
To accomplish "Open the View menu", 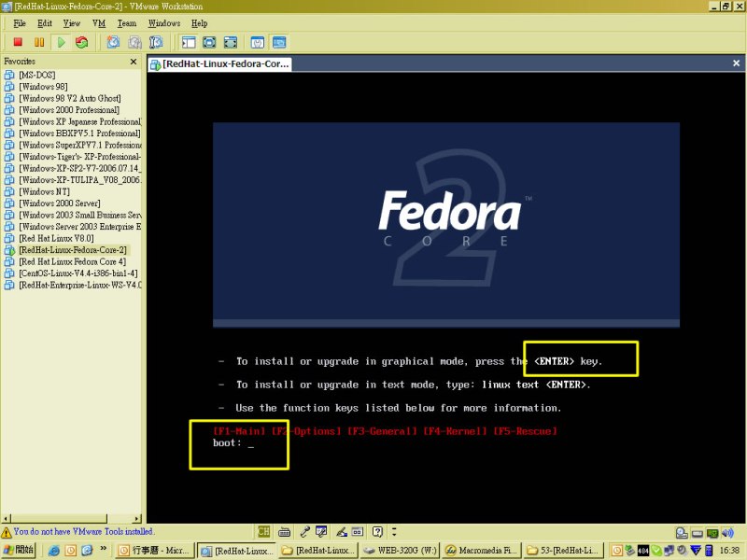I will coord(72,23).
